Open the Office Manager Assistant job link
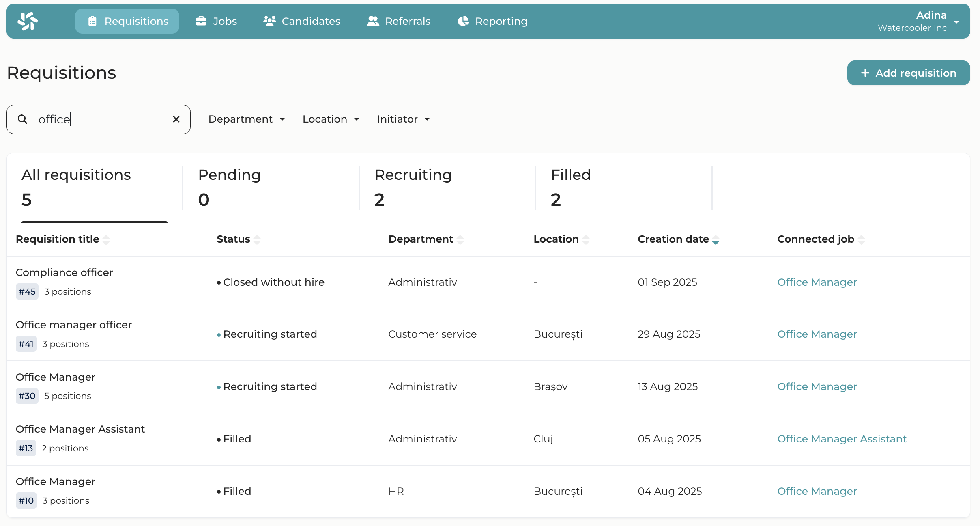 842,439
